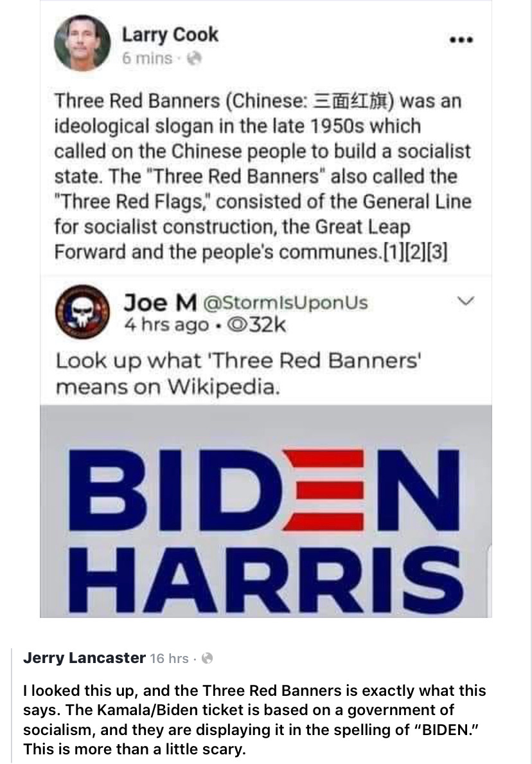Open the three-dot options menu on the Larry Cook post

coord(461,39)
